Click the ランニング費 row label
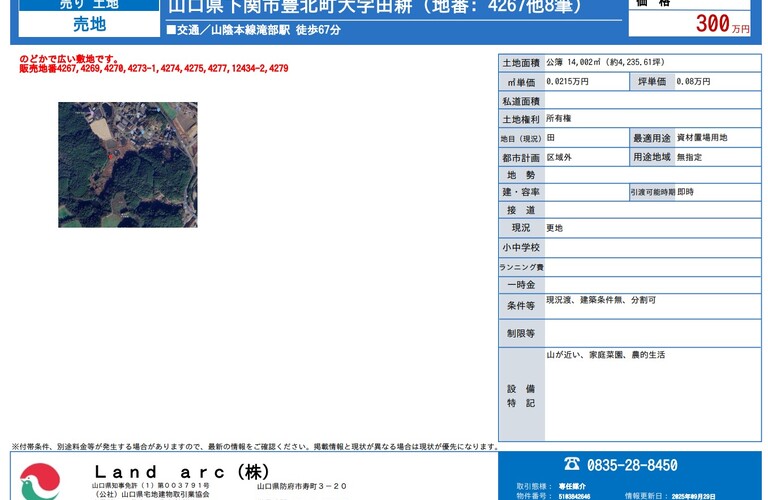 pos(521,267)
